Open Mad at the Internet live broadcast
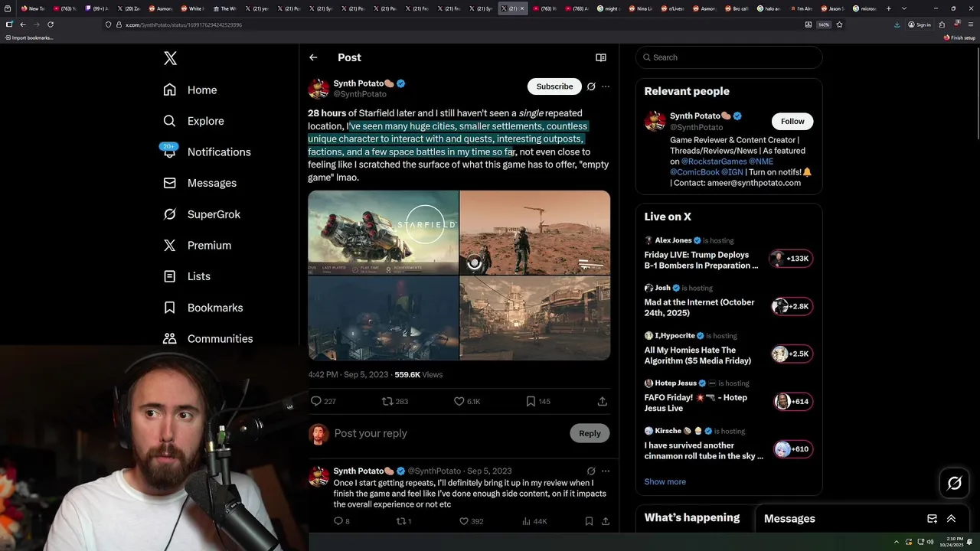 click(728, 301)
